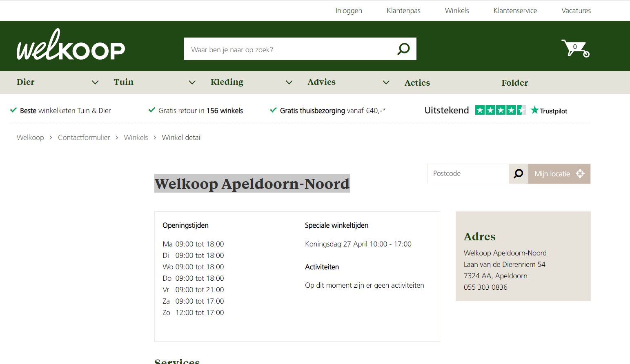Click the Welkoop breadcrumb
This screenshot has width=630, height=364.
click(30, 138)
